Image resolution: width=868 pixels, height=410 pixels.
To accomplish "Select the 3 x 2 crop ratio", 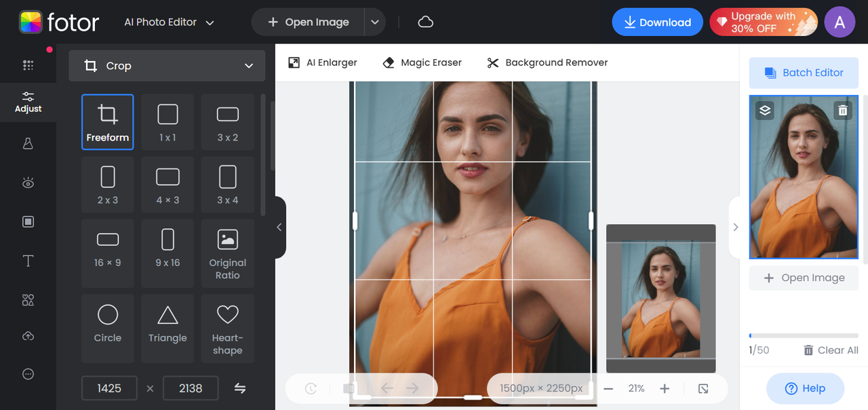I will pos(228,122).
